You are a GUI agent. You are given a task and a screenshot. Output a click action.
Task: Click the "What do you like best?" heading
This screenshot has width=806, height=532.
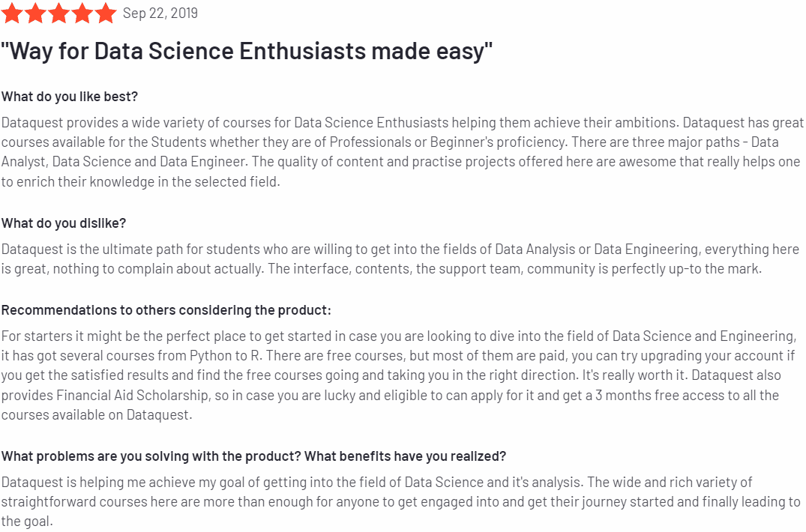click(x=70, y=97)
